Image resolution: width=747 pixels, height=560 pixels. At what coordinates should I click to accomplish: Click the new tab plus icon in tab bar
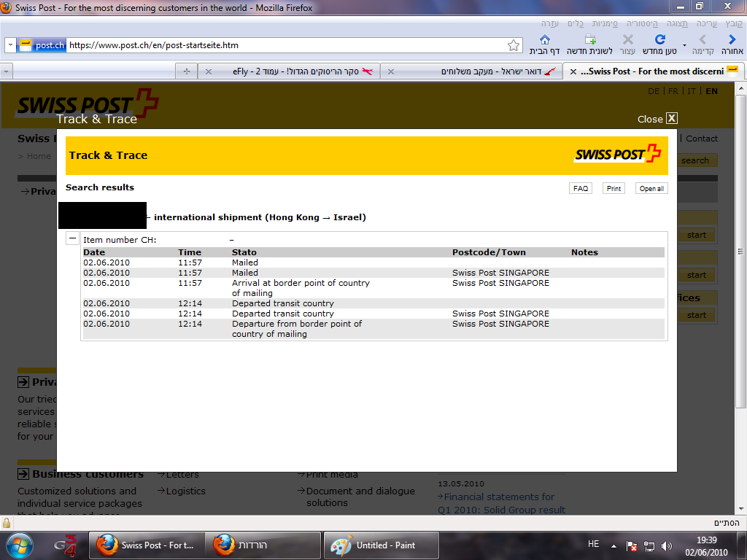[x=186, y=71]
